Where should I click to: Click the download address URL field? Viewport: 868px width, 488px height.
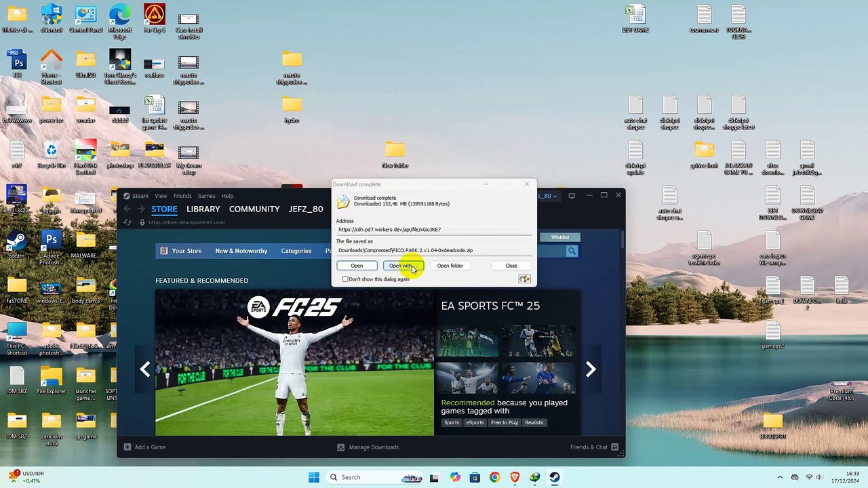point(434,230)
